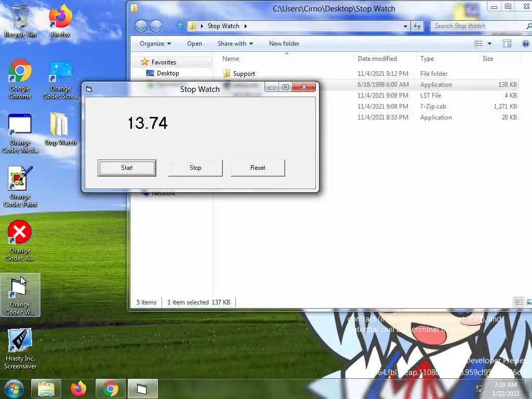This screenshot has width=532, height=399.
Task: Click the Change your view icon
Action: pos(478,44)
